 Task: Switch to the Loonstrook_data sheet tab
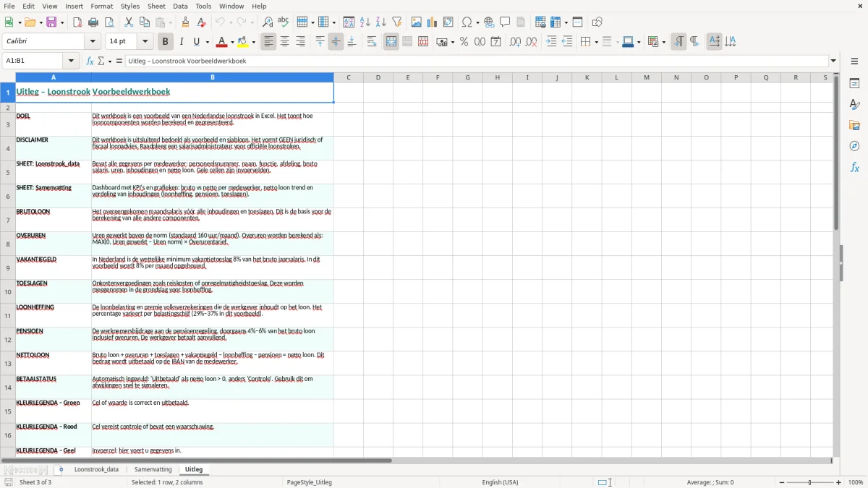point(96,469)
